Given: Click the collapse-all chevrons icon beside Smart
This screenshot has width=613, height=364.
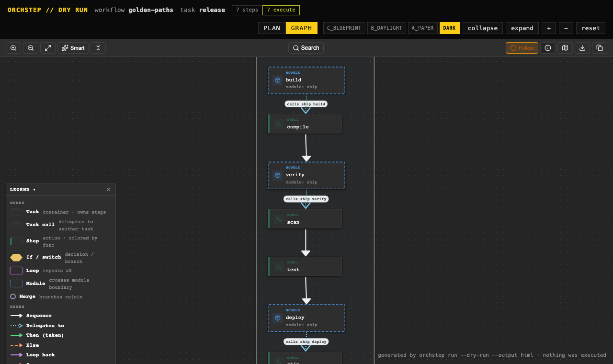Looking at the screenshot, I should point(98,48).
